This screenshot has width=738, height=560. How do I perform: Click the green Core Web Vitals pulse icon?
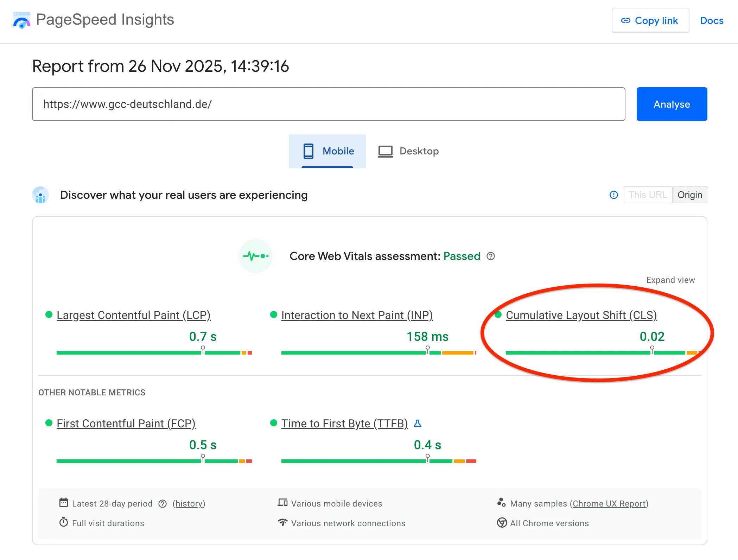256,256
